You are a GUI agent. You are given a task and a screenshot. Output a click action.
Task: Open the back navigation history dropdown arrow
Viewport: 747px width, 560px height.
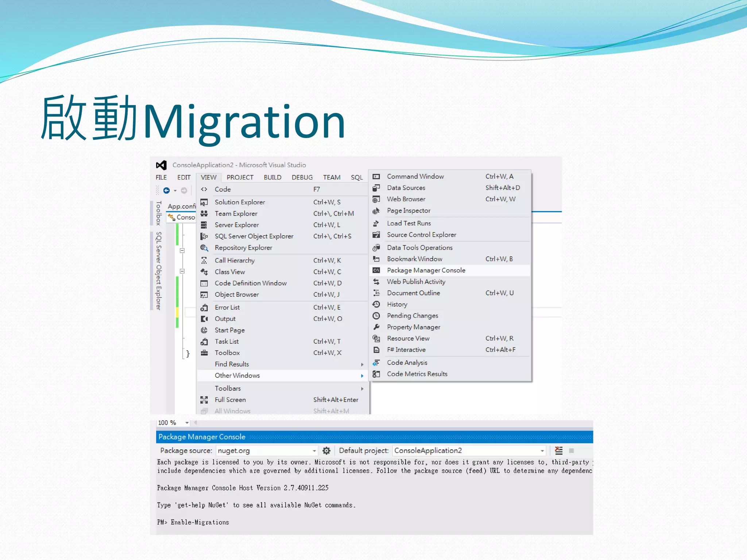[x=175, y=191]
